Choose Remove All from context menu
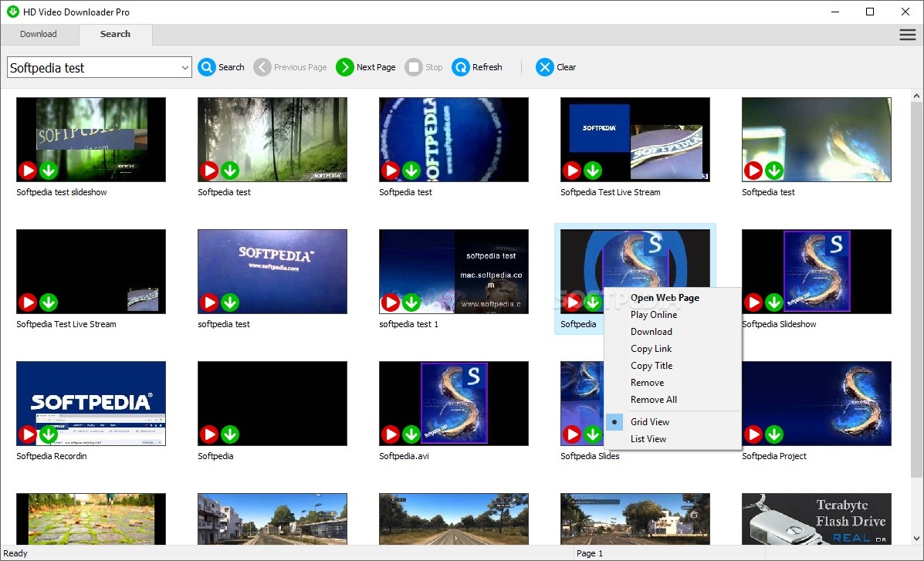Viewport: 924px width, 561px height. [654, 400]
